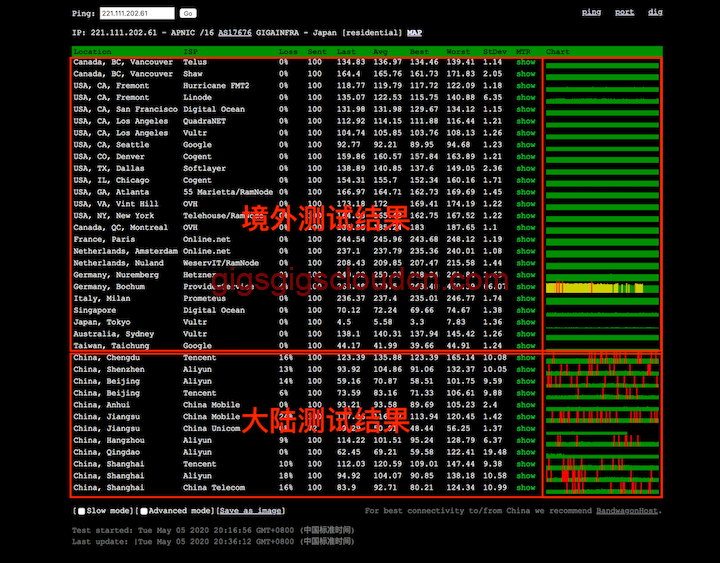Show MTR for Los Angeles QuadraNET row

coord(525,122)
